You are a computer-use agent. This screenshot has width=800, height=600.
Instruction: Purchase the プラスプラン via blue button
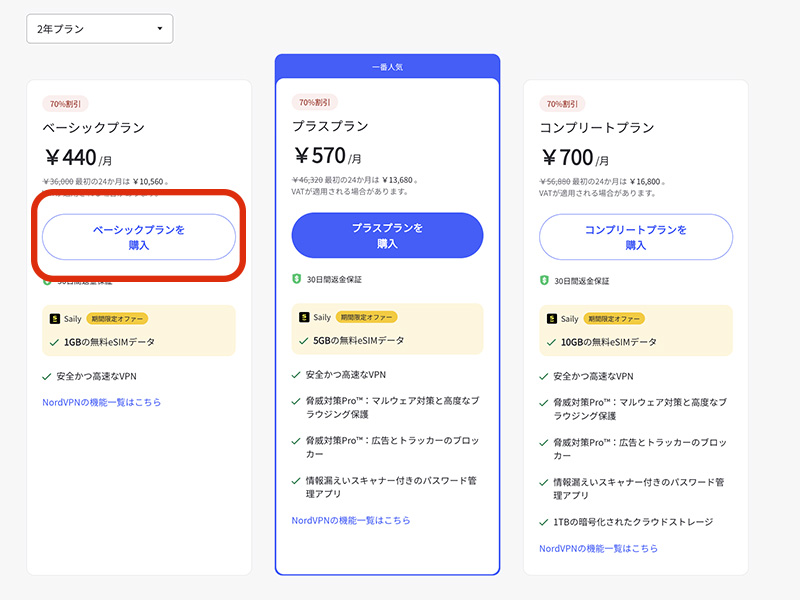pos(387,235)
